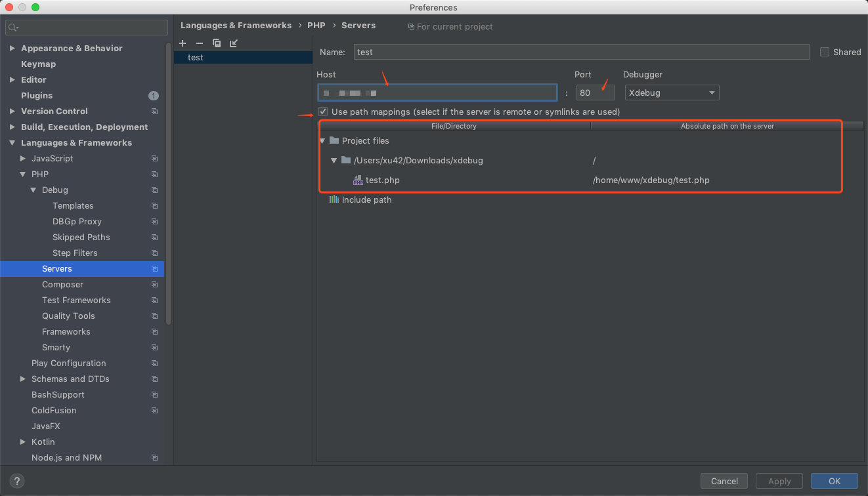This screenshot has height=496, width=868.
Task: Click the Include path library icon
Action: [x=334, y=199]
